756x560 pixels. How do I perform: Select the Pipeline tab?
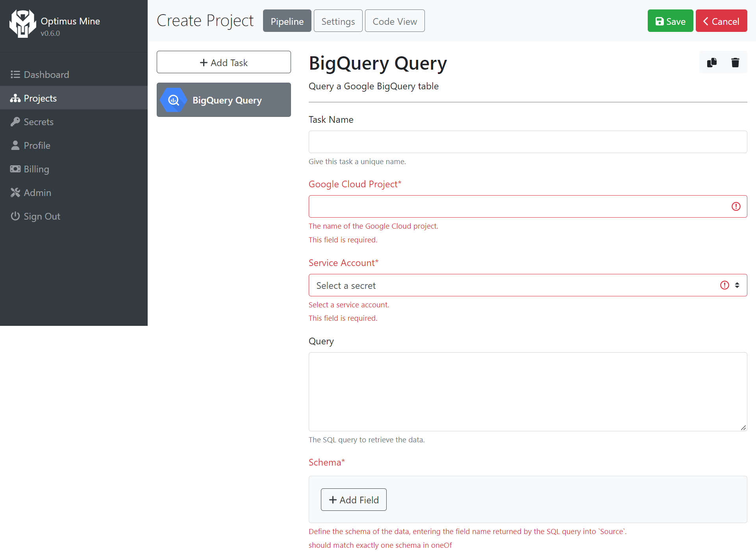coord(287,21)
